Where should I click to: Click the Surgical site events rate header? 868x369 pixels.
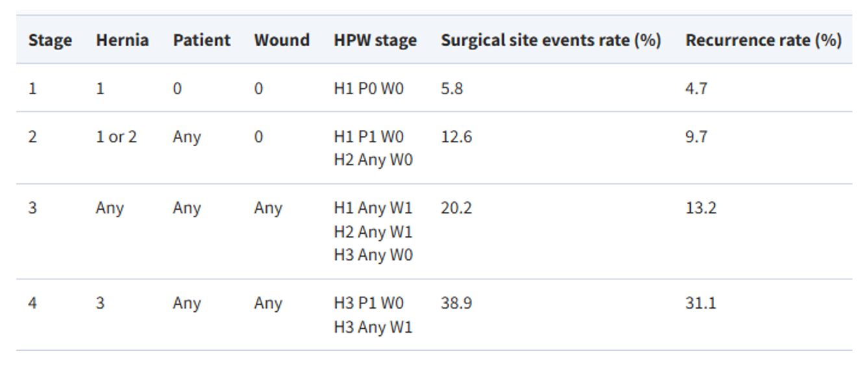click(x=551, y=40)
